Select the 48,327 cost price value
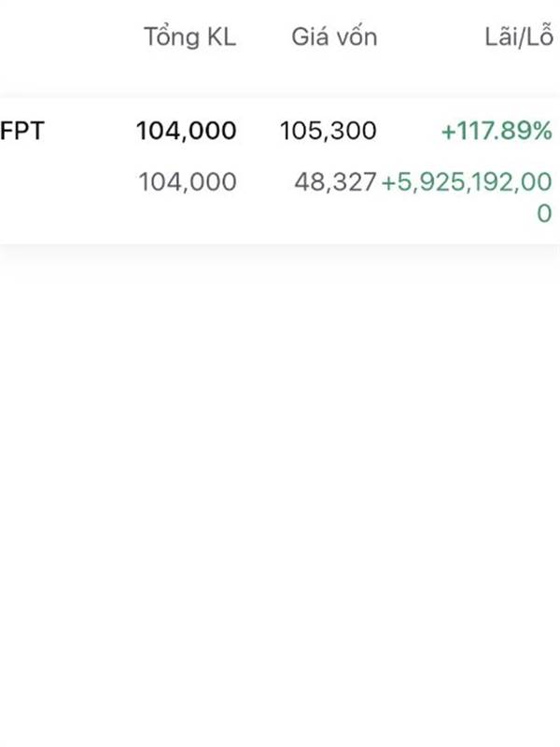The width and height of the screenshot is (560, 747). 335,182
